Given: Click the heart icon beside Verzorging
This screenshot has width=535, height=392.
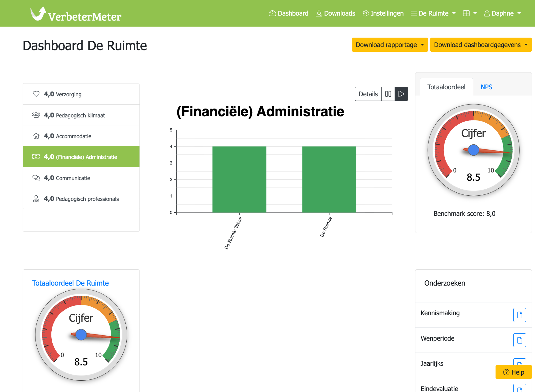Looking at the screenshot, I should [x=36, y=94].
